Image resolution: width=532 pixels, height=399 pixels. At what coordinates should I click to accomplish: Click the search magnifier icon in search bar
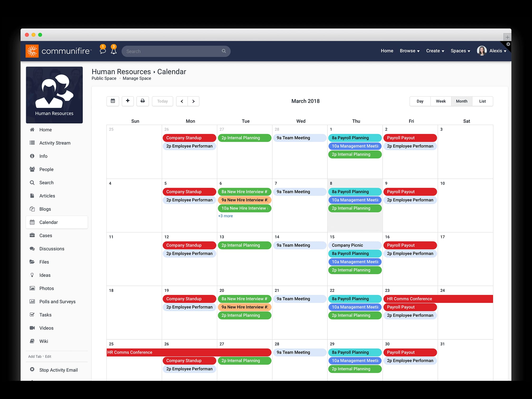224,51
